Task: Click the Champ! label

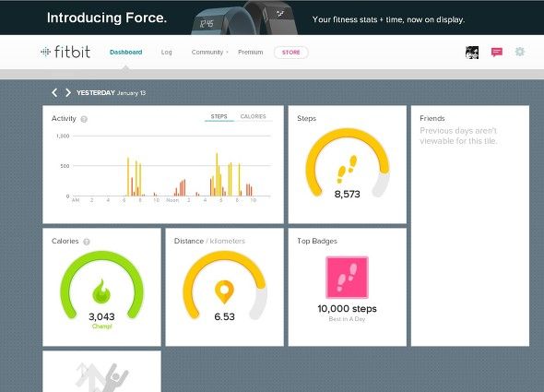Action: pos(101,327)
